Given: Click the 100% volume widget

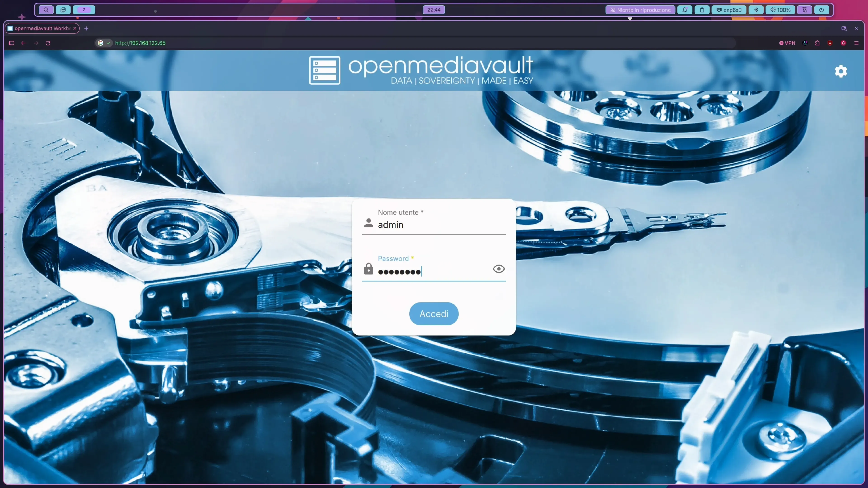Looking at the screenshot, I should point(780,10).
